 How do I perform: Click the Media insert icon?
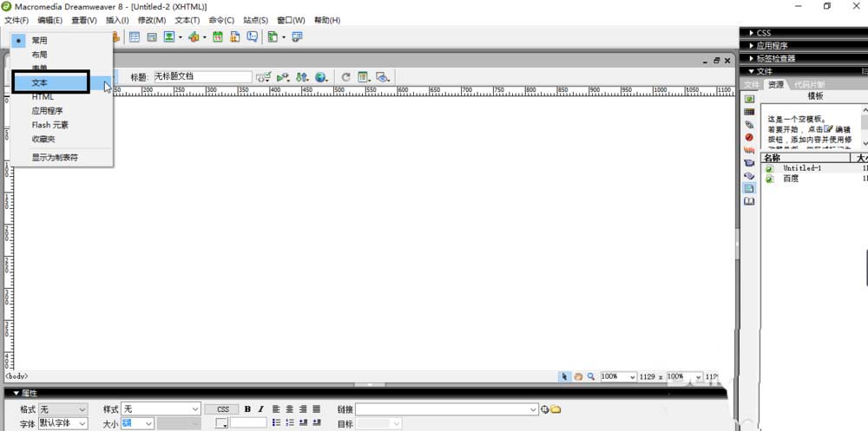194,37
